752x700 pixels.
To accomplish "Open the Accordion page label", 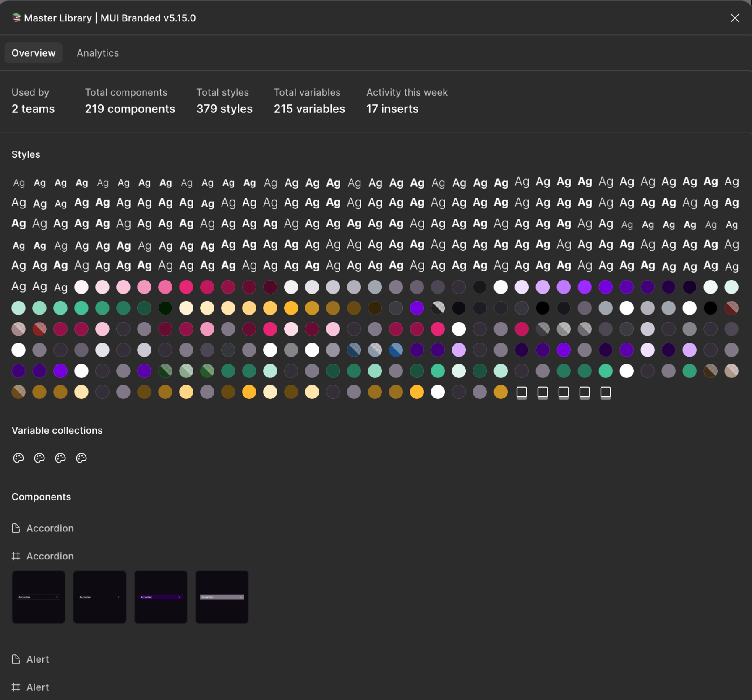I will [50, 528].
